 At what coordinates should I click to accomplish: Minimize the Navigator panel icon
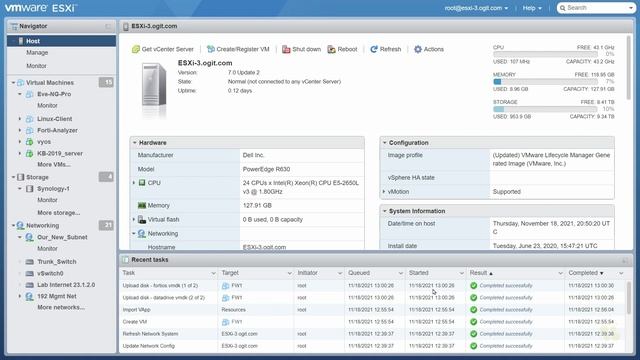click(x=108, y=26)
